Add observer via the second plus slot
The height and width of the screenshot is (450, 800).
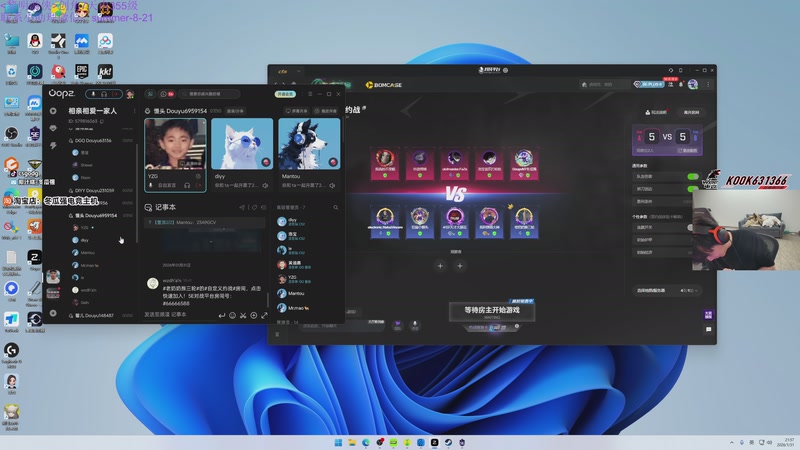pos(460,266)
